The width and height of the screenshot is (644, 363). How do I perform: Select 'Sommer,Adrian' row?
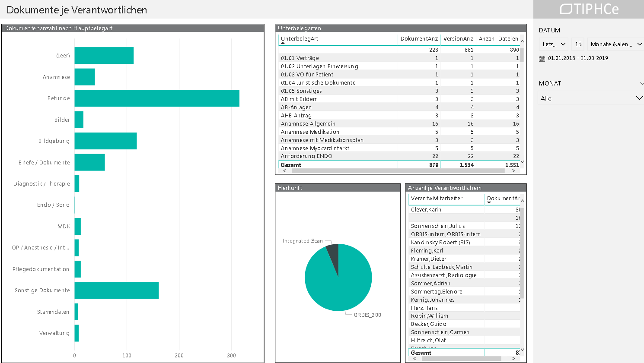pyautogui.click(x=465, y=284)
